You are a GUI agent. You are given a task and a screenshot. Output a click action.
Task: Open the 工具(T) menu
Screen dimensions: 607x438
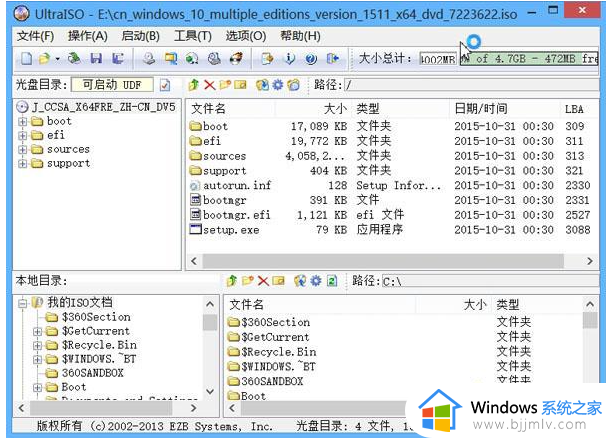click(x=193, y=36)
